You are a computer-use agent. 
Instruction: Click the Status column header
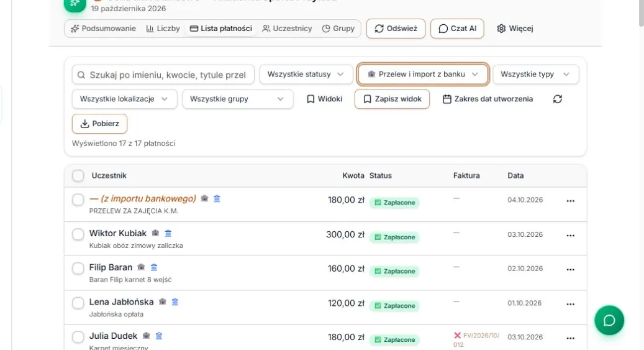380,175
